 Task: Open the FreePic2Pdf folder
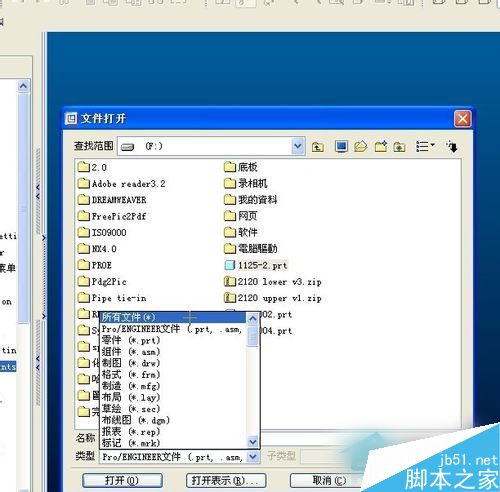[112, 216]
